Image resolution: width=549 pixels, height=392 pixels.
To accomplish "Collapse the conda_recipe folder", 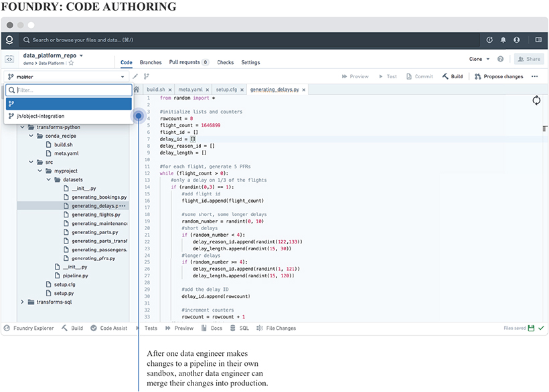I will point(31,136).
